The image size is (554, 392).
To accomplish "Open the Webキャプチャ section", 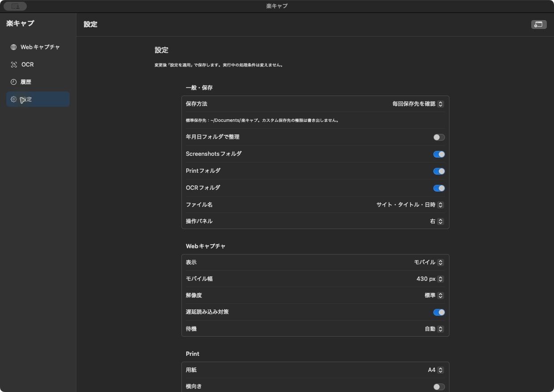I will coord(38,47).
